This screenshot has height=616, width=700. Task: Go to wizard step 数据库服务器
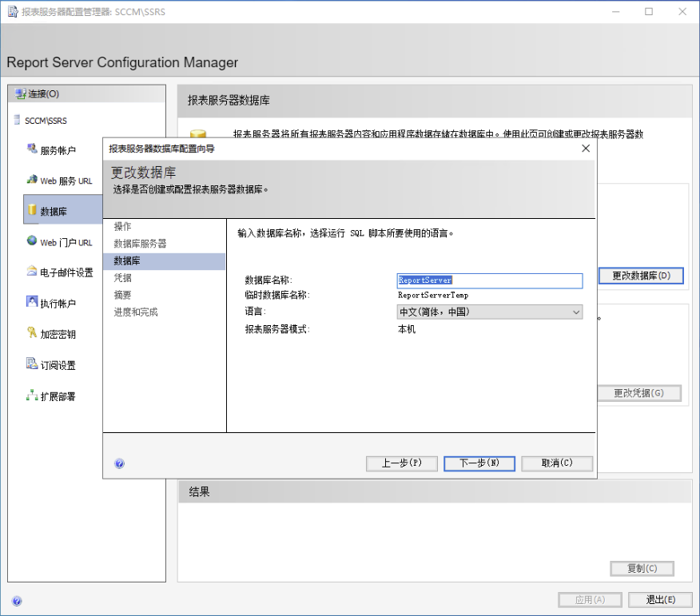[x=140, y=243]
